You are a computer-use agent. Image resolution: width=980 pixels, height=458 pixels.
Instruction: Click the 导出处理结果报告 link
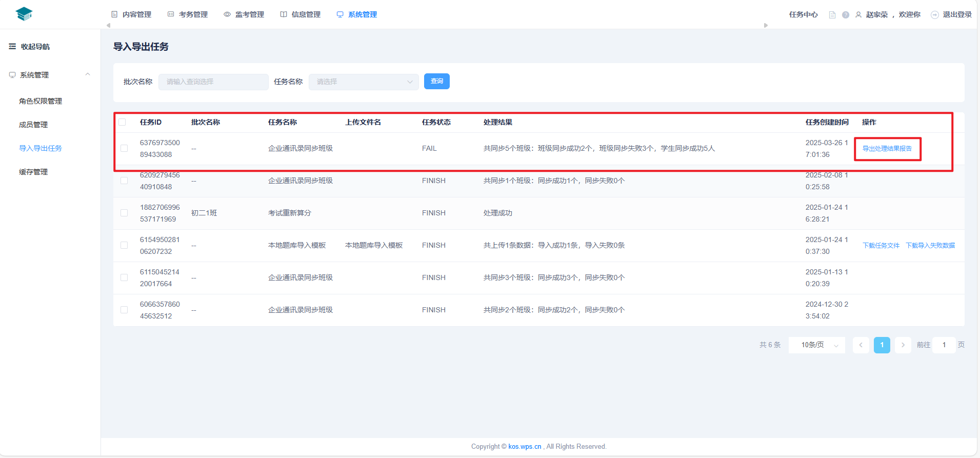pos(887,149)
